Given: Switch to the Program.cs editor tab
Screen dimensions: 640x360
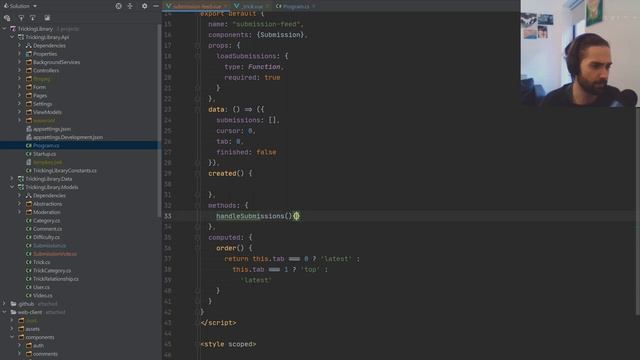Looking at the screenshot, I should click(x=296, y=6).
